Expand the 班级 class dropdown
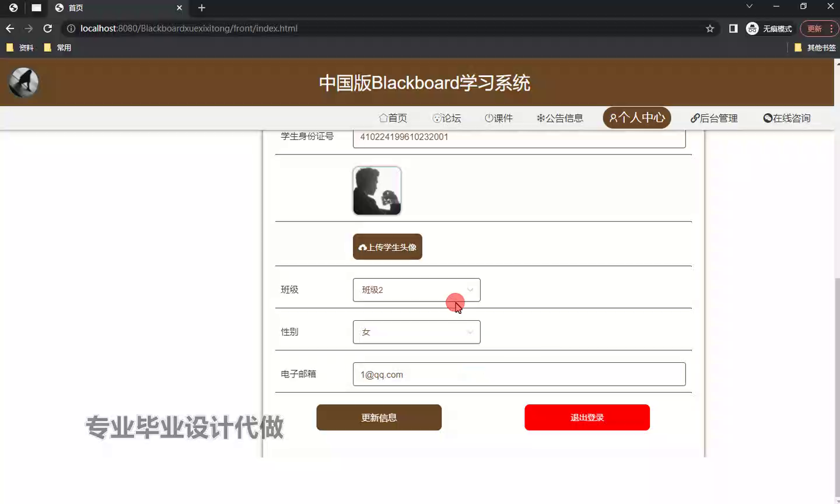Viewport: 840px width, 504px height. point(416,290)
